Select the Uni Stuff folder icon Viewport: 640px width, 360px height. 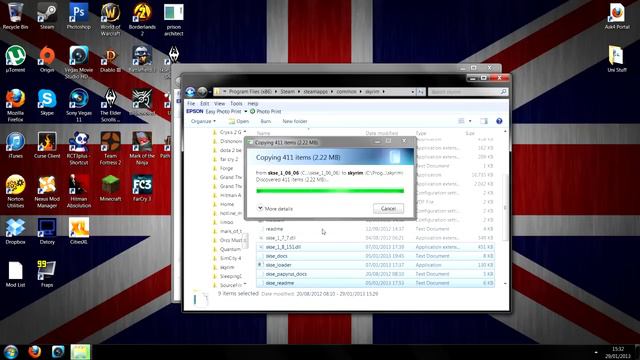616,59
